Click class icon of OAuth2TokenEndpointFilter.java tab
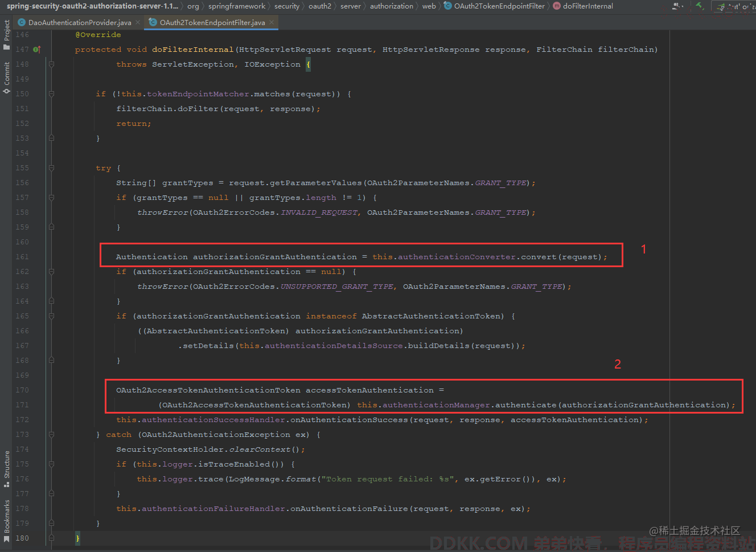This screenshot has width=756, height=552. click(x=153, y=22)
